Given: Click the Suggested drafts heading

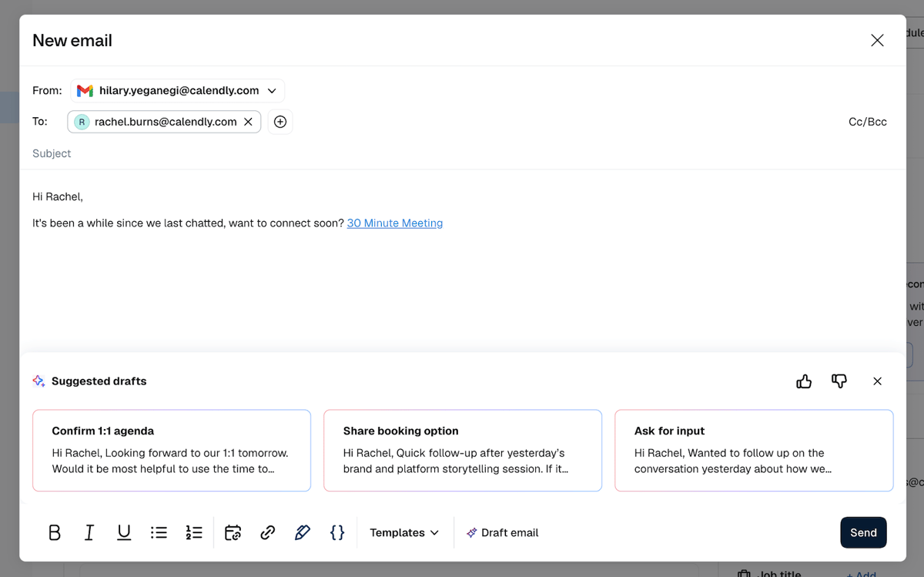Looking at the screenshot, I should pyautogui.click(x=99, y=381).
